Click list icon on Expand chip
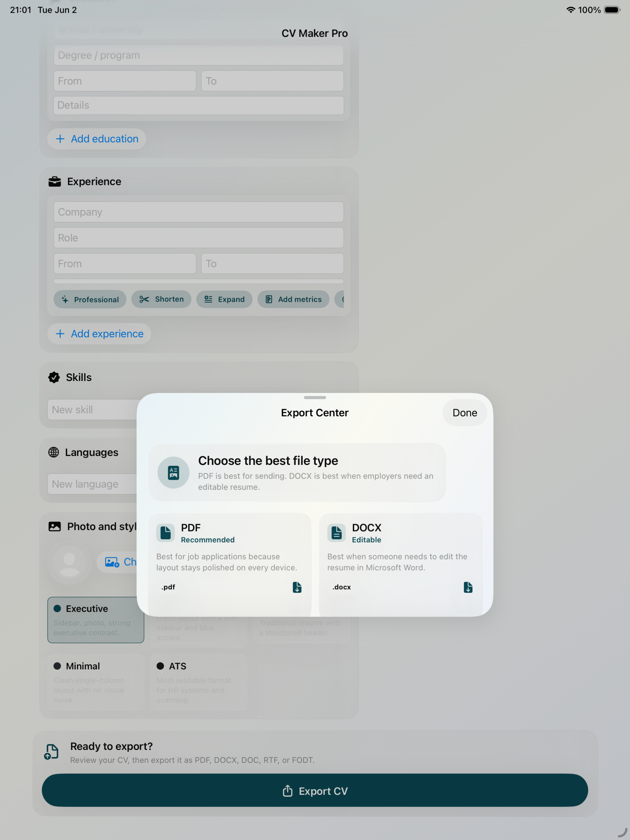The image size is (630, 840). (208, 299)
